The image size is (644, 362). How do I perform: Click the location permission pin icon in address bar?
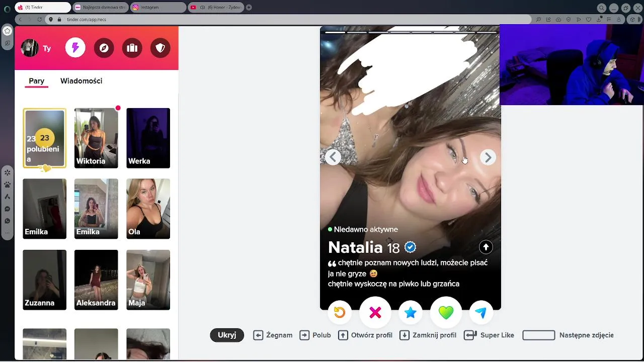click(50, 19)
